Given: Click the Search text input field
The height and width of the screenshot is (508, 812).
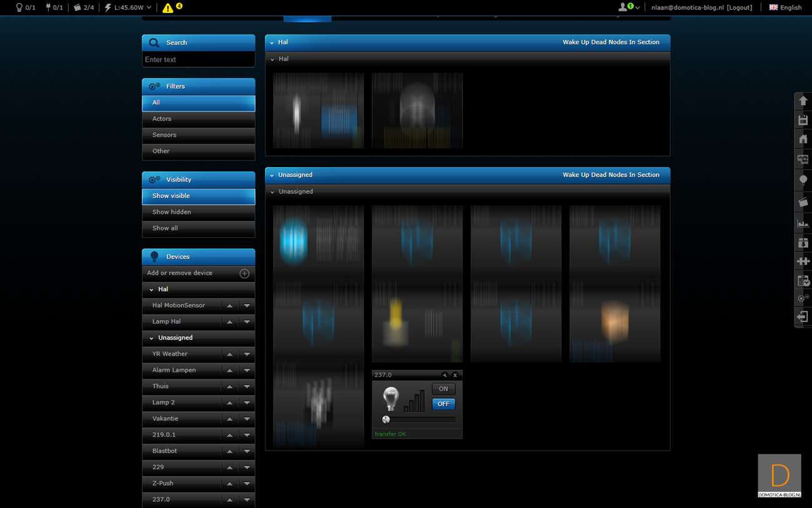Looking at the screenshot, I should pos(198,60).
